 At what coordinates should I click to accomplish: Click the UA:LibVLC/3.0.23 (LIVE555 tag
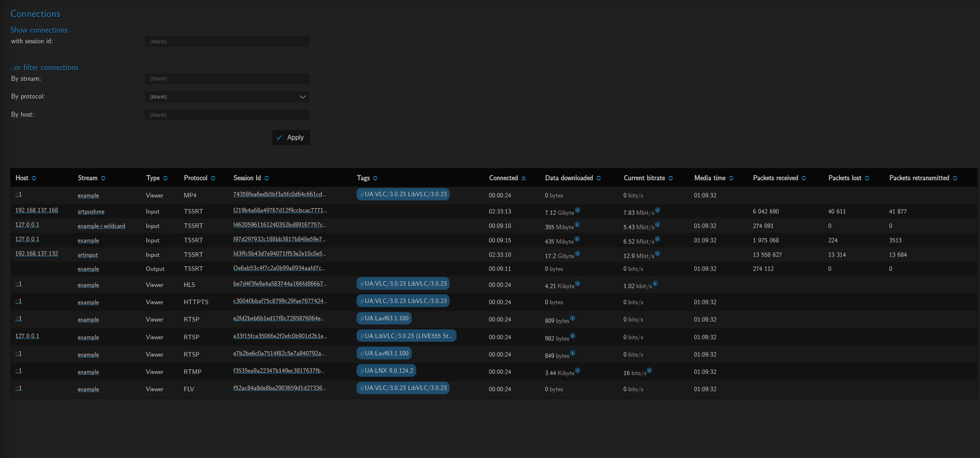[x=406, y=336]
